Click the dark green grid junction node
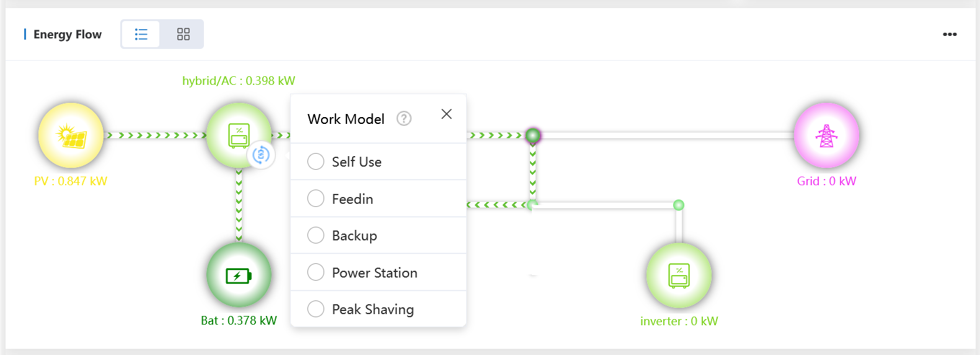 tap(532, 135)
